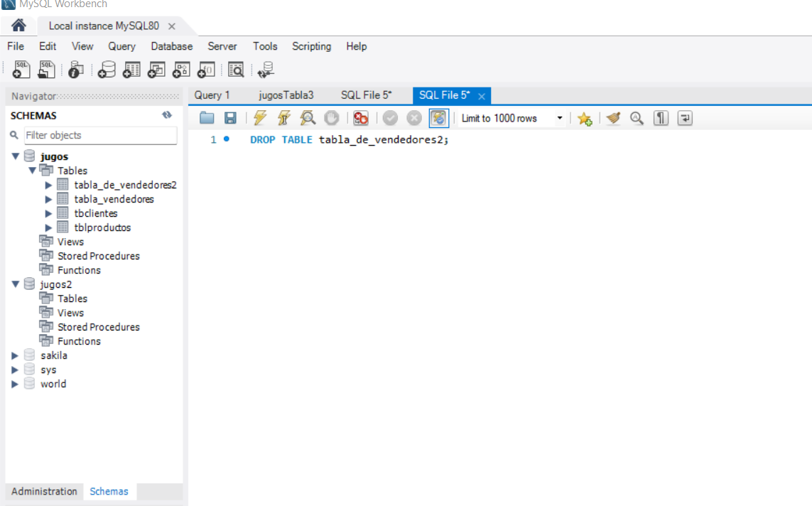The width and height of the screenshot is (812, 506).
Task: Open a SQL script file from main toolbar
Action: coord(46,70)
